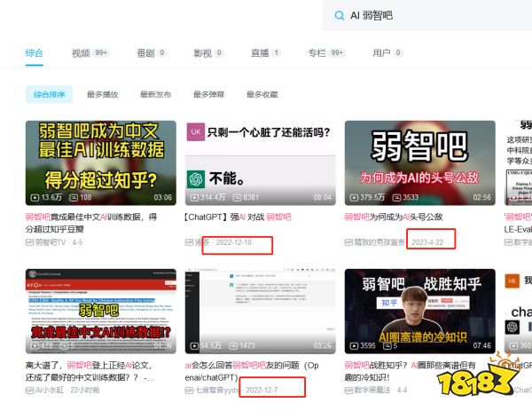Open title 【ChatGPT】强AI 对战 弱智吧
532x411 pixels.
click(238, 217)
